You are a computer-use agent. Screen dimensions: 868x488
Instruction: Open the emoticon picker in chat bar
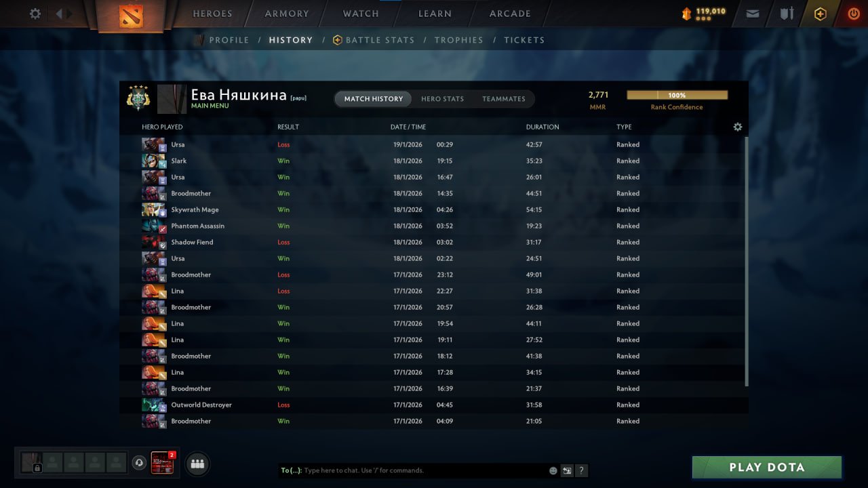coord(553,470)
